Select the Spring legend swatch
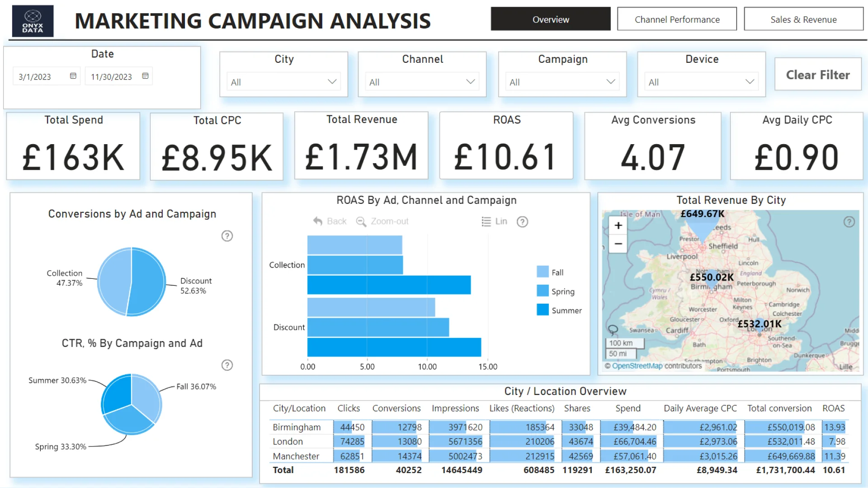 pyautogui.click(x=542, y=291)
